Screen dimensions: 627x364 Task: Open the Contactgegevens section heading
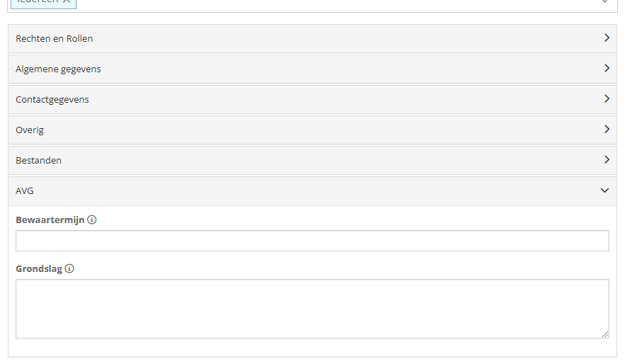coord(52,99)
